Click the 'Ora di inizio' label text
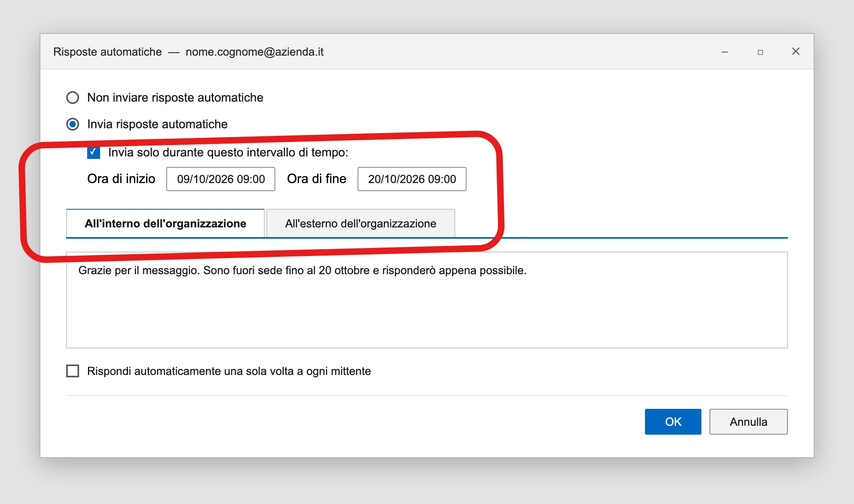The image size is (854, 504). (x=121, y=179)
